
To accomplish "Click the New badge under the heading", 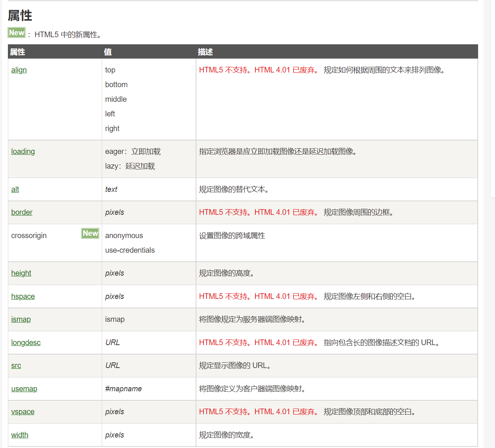I will (x=17, y=33).
